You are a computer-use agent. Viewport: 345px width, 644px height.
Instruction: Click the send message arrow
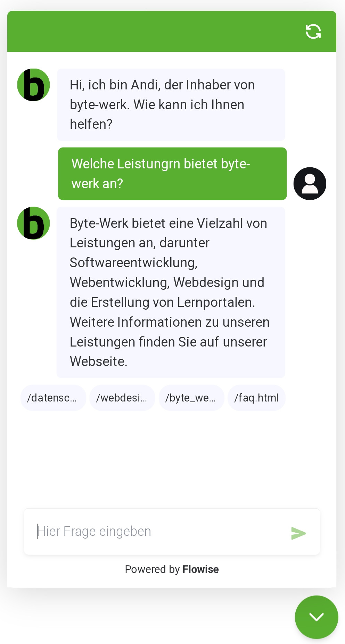(x=298, y=533)
